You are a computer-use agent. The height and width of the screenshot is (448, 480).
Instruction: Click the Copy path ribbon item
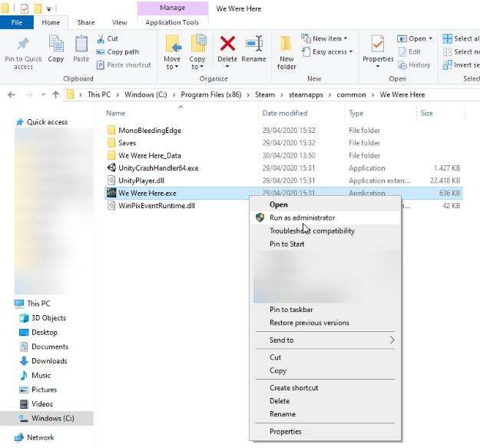pyautogui.click(x=118, y=51)
